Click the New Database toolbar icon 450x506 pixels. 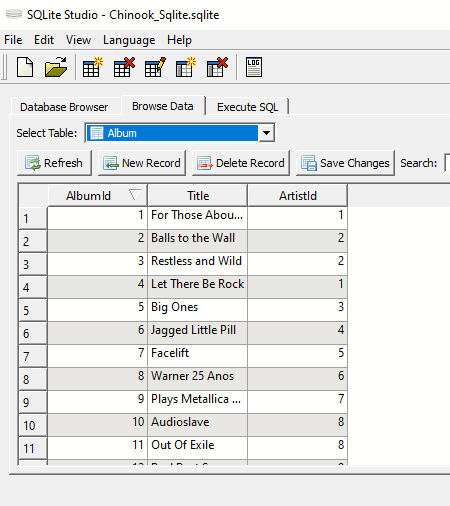(25, 67)
